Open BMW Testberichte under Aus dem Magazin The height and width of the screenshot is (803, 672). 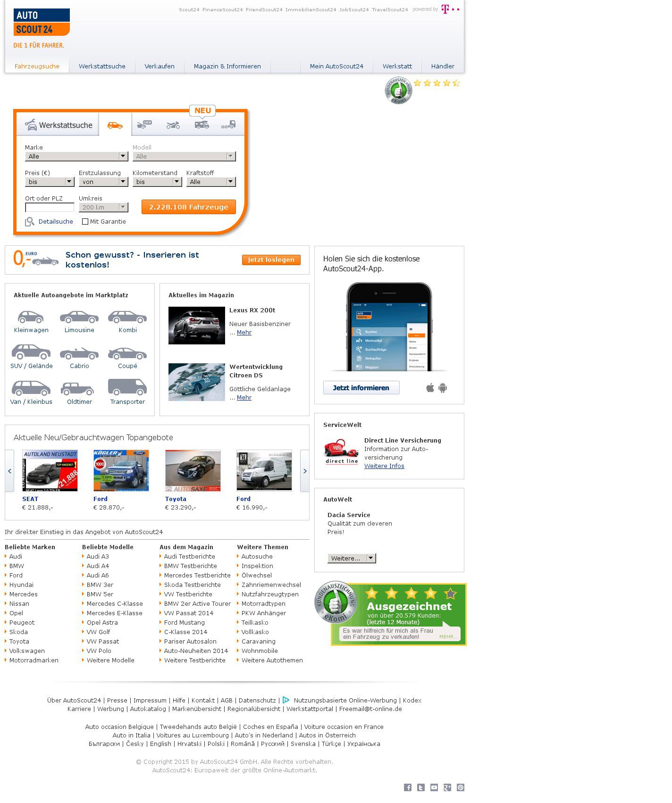(191, 566)
